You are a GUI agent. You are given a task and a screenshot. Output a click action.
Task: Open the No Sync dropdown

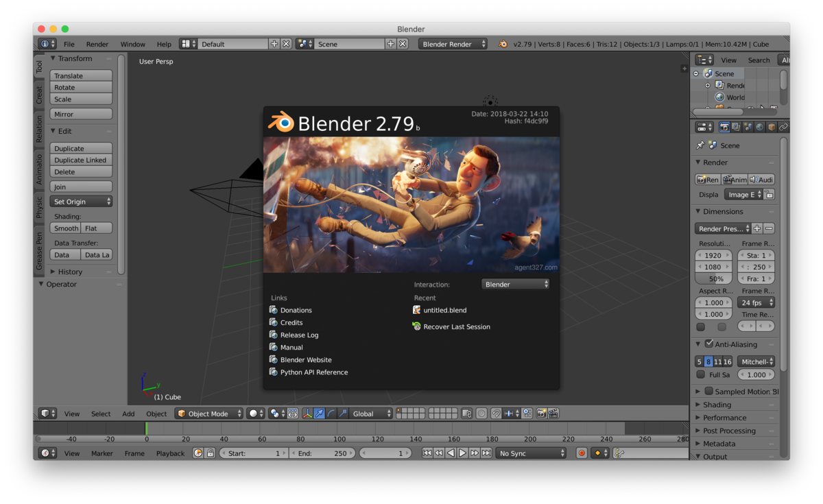[532, 453]
